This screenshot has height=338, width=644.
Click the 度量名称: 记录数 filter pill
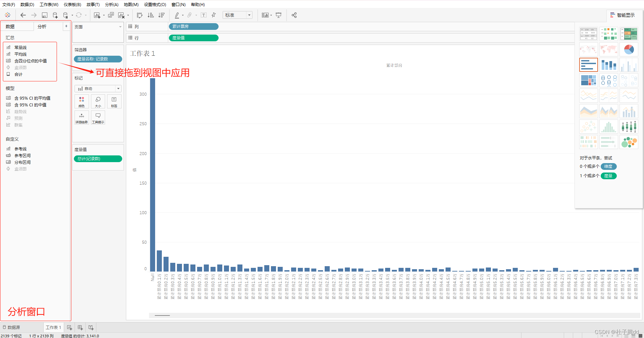coord(98,59)
